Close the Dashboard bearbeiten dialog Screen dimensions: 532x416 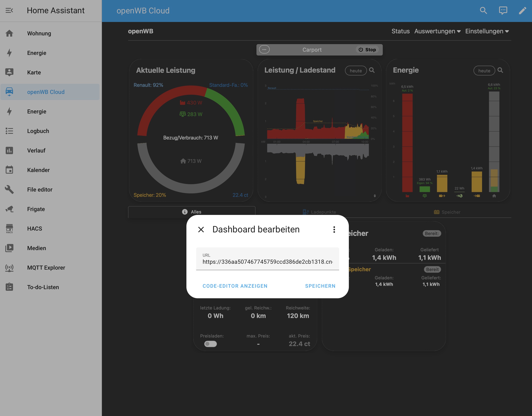pyautogui.click(x=201, y=230)
